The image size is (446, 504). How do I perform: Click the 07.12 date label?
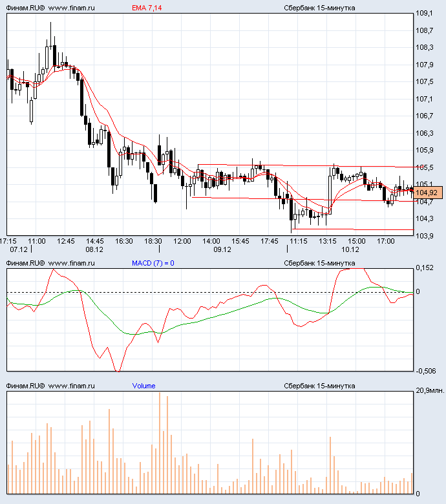point(19,249)
